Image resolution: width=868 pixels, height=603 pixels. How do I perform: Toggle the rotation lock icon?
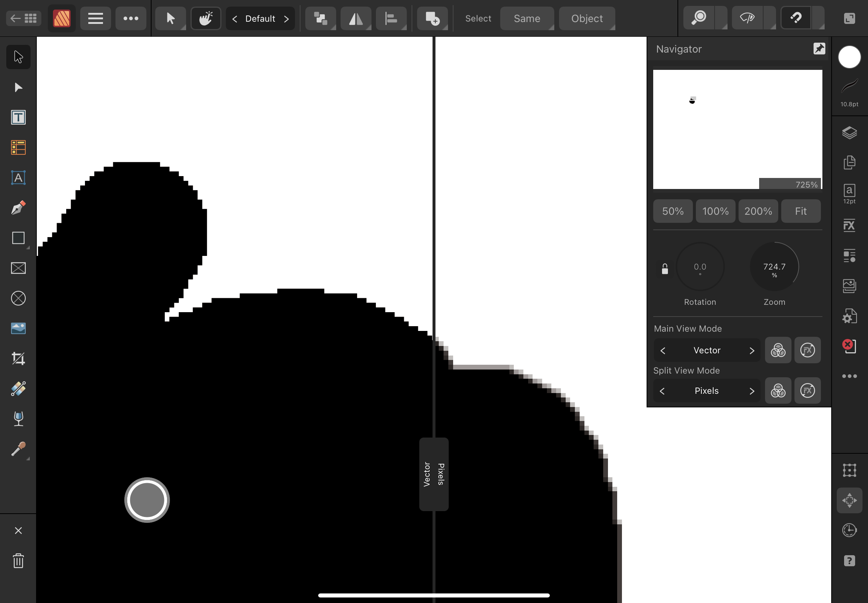[665, 269]
